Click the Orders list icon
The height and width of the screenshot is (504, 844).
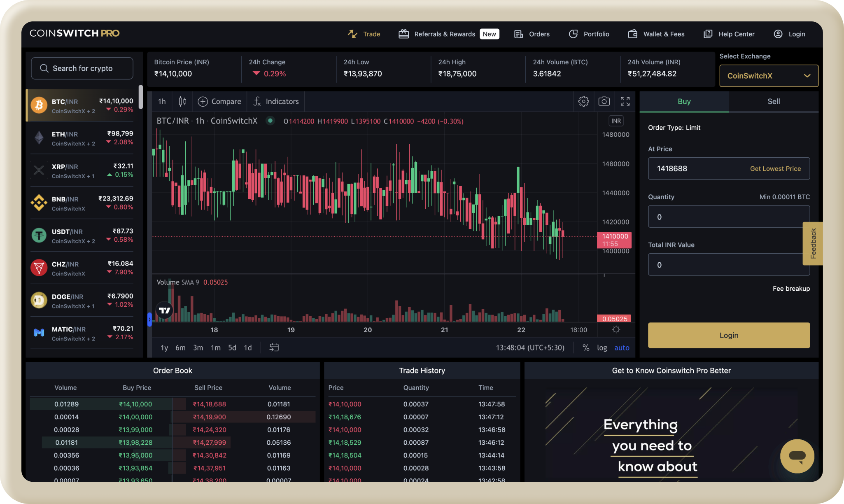pos(518,34)
